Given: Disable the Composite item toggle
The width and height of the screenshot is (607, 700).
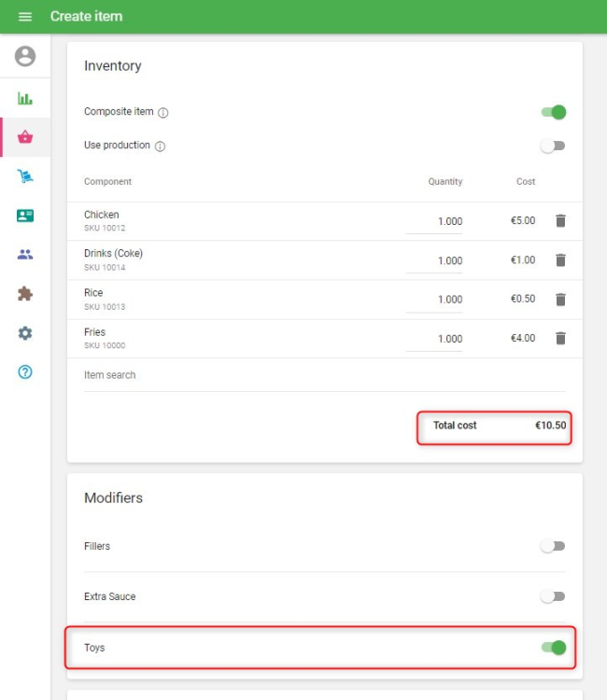Looking at the screenshot, I should pos(554,113).
